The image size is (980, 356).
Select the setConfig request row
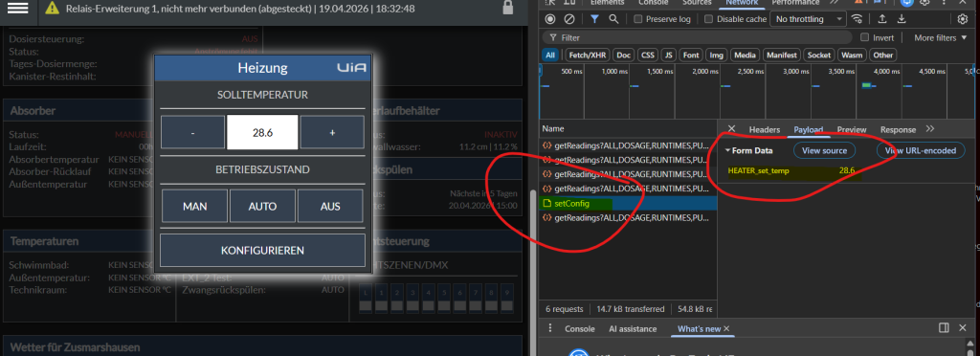pyautogui.click(x=628, y=203)
